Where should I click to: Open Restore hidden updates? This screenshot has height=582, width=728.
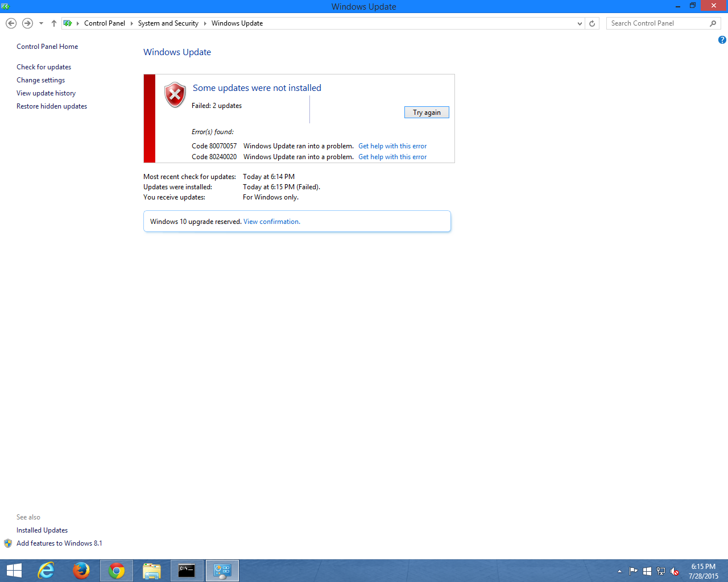52,106
